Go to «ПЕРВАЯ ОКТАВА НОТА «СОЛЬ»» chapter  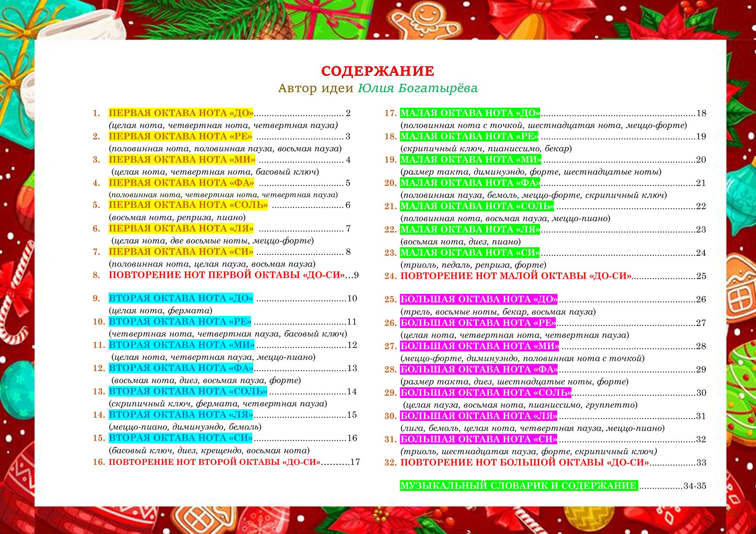pos(188,205)
